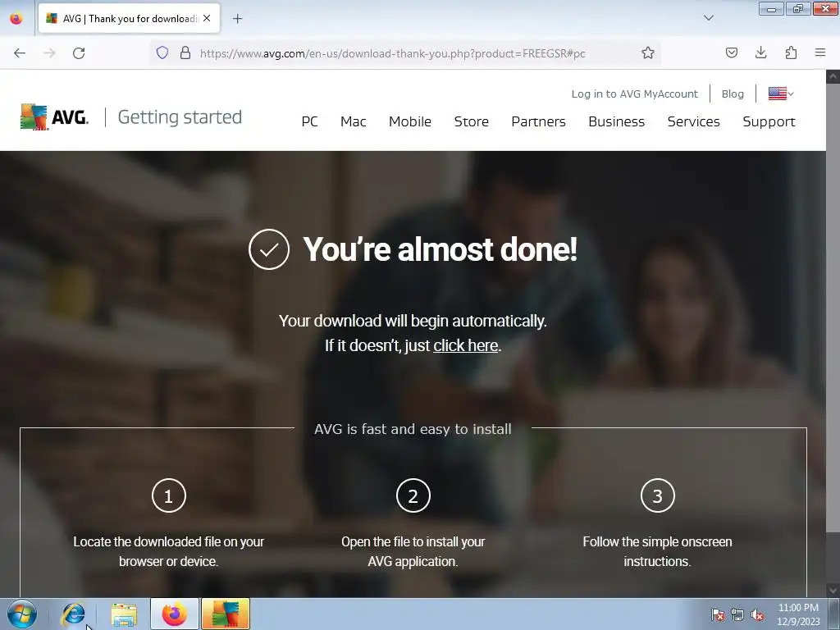
Task: Click 'Locate the downloaded file' text
Action: [168, 551]
